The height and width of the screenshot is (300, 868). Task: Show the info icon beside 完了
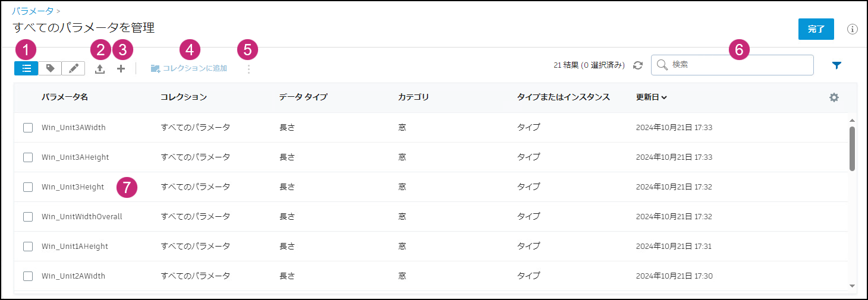click(852, 29)
